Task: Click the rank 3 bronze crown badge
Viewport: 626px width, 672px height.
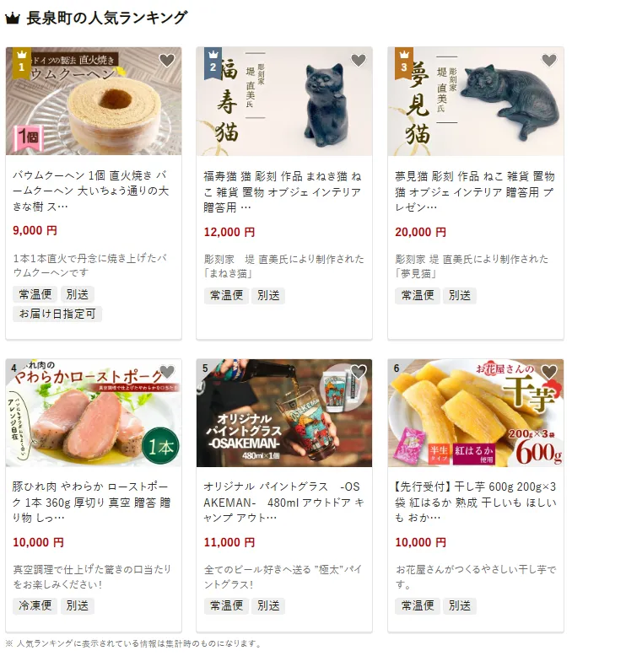Action: pyautogui.click(x=404, y=63)
